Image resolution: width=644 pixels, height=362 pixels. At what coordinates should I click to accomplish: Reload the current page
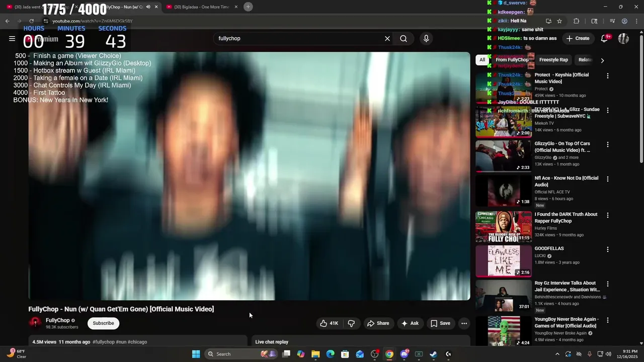click(x=31, y=21)
